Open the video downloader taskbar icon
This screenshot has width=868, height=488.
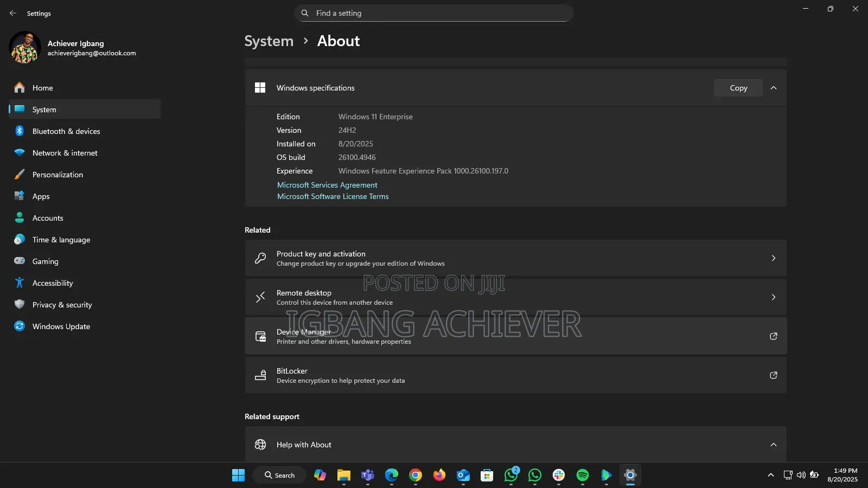click(607, 476)
